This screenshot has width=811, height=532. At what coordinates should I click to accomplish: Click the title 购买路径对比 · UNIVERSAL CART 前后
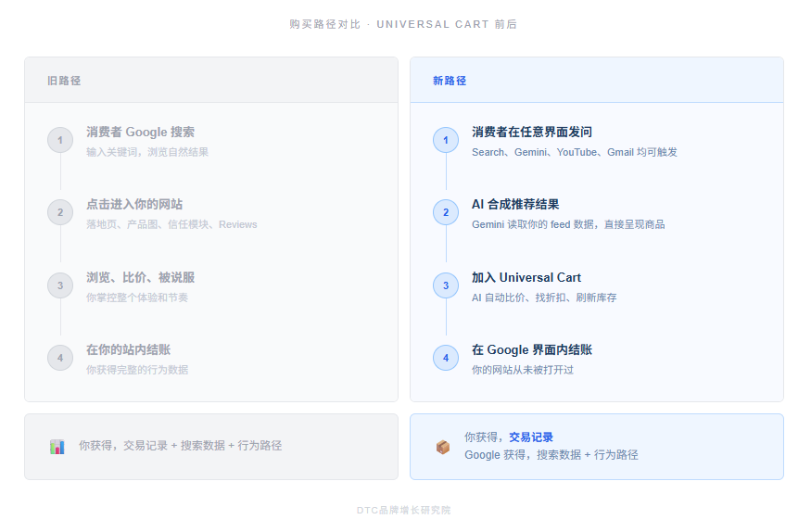click(403, 24)
